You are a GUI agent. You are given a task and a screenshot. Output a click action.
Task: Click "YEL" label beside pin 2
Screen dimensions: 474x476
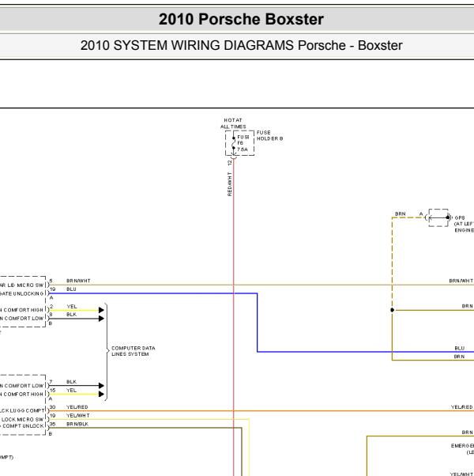click(72, 306)
